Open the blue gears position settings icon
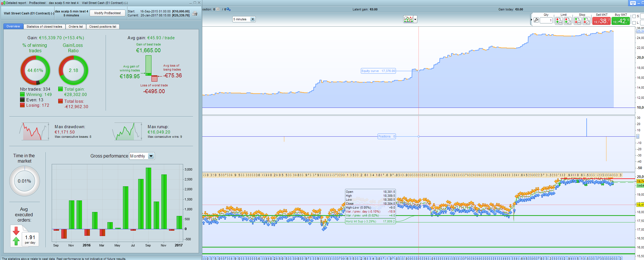 (228, 9)
